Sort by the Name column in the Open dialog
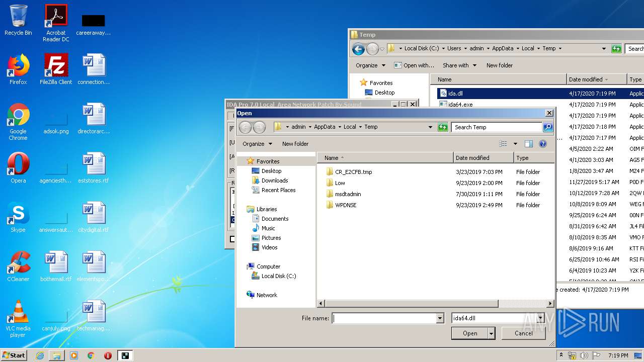The width and height of the screenshot is (644, 362). pos(385,158)
